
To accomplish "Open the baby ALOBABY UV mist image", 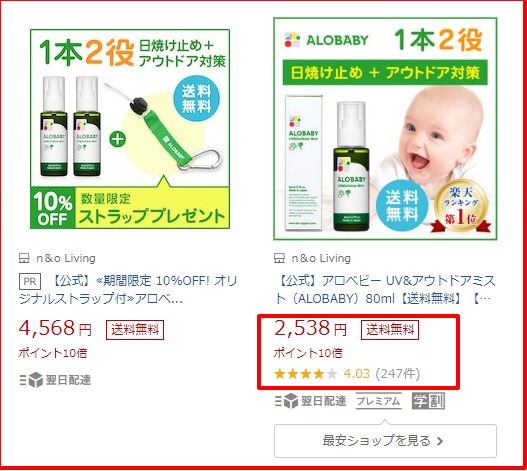I will [385, 129].
